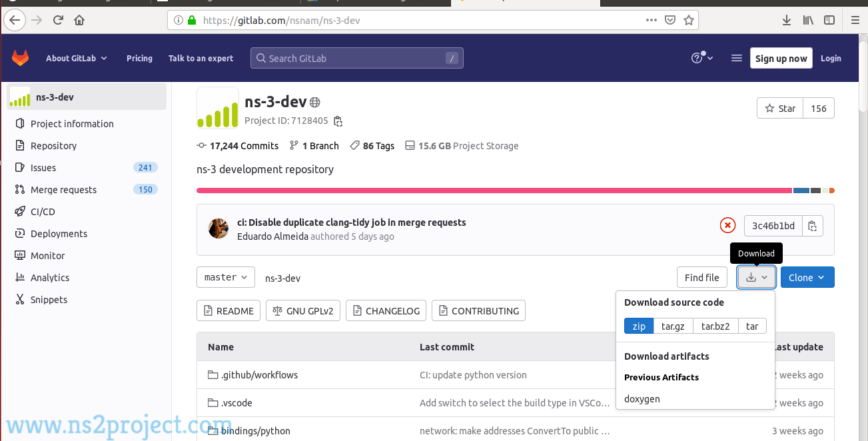Copy the commit SHA 3c46b1bd
Viewport: 868px width, 441px height.
click(x=813, y=226)
